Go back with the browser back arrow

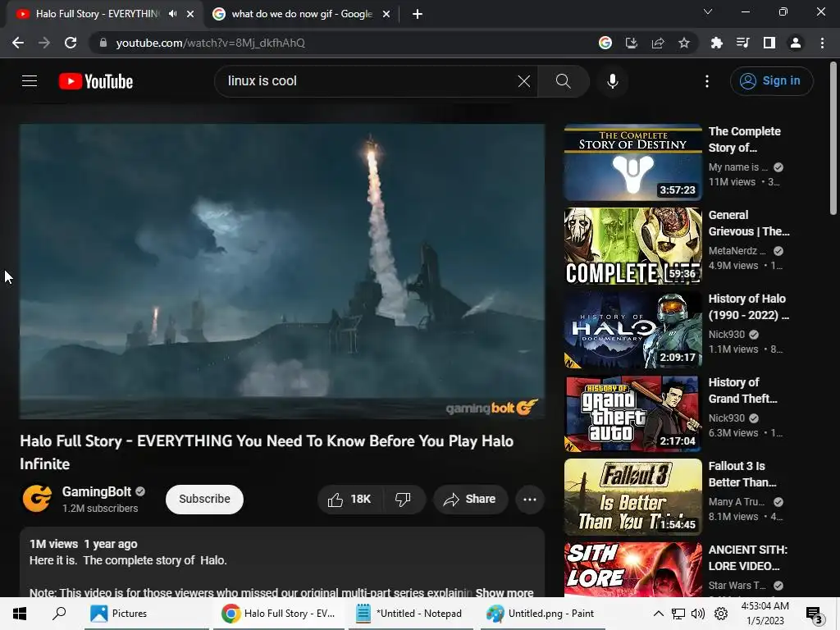coord(18,43)
